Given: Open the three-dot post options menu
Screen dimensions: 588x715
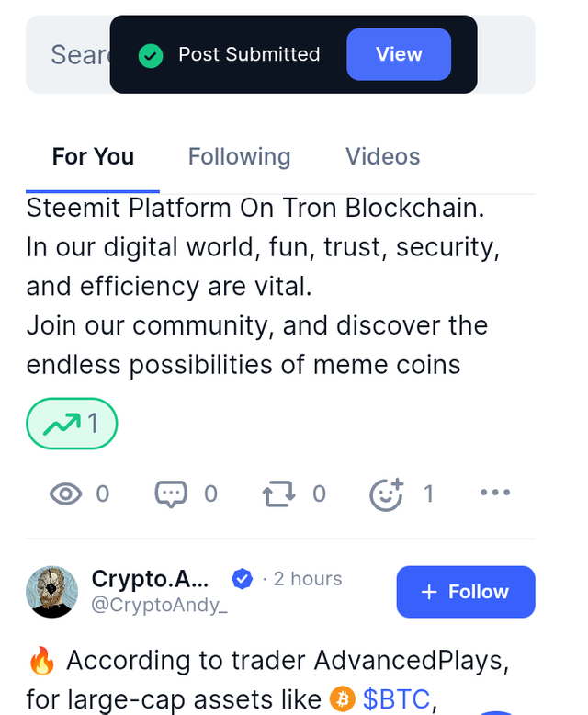Looking at the screenshot, I should coord(495,493).
